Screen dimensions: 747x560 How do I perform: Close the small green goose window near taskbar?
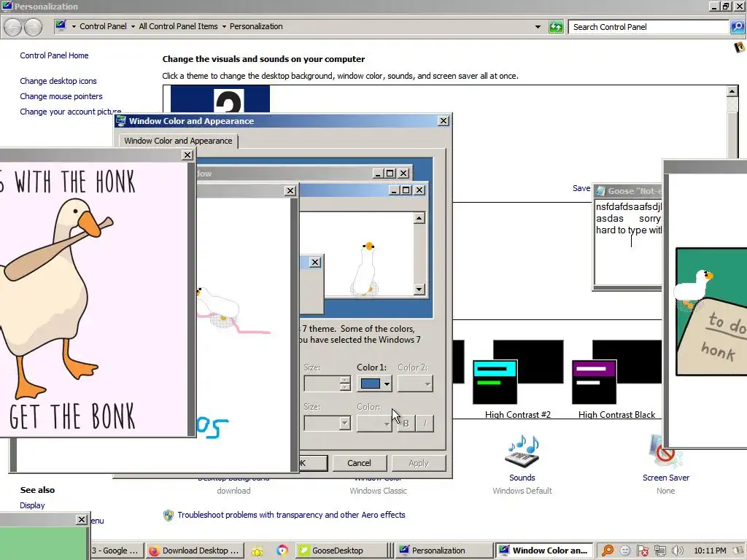[x=82, y=519]
